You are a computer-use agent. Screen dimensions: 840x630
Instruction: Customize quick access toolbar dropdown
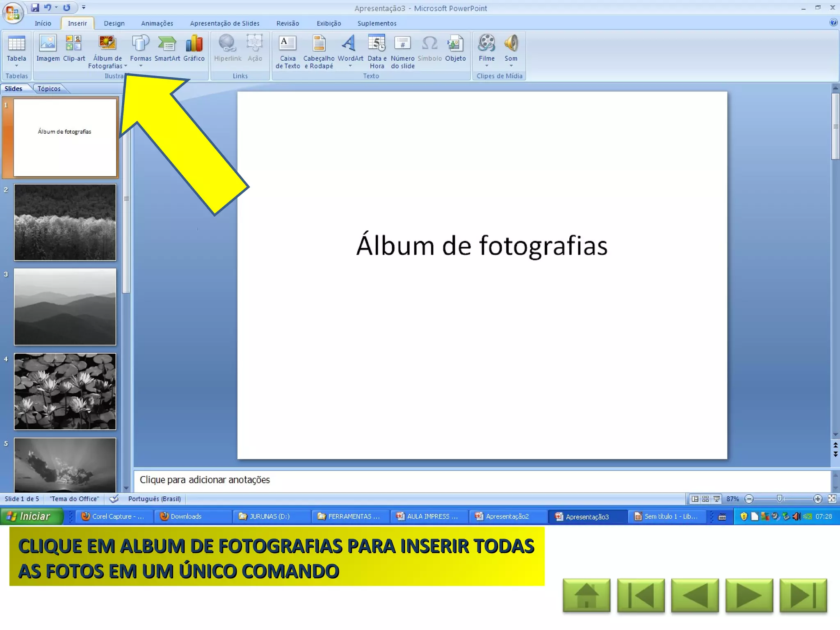(84, 7)
